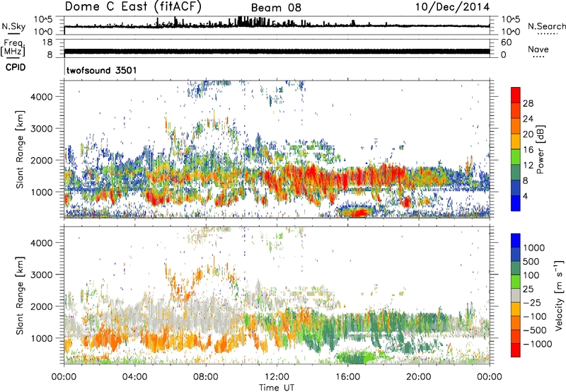Click the 'Beam 08' label
Viewport: 566px width, 392px height.
coord(276,8)
